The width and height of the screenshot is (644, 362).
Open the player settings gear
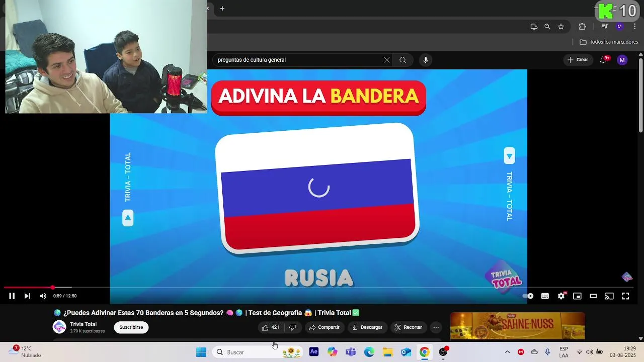click(x=561, y=296)
